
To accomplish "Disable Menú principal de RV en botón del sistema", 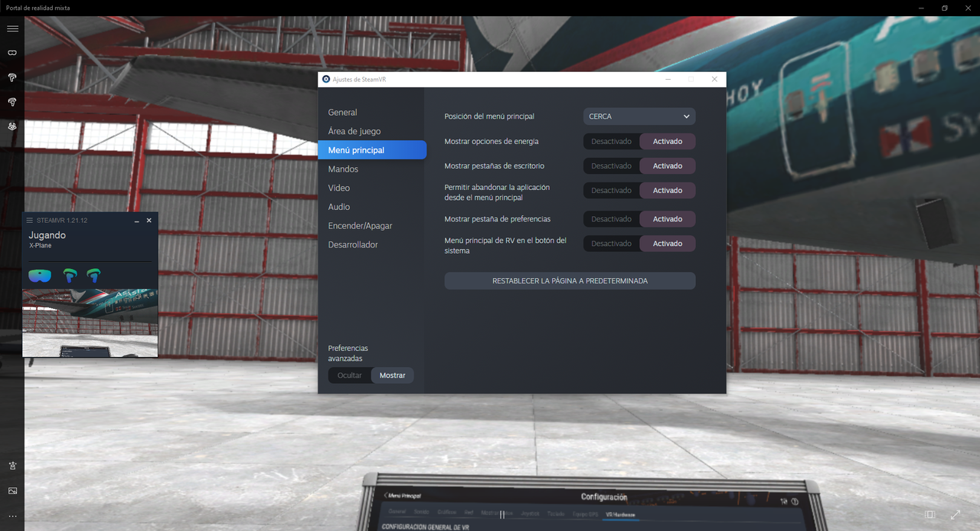I will coord(611,243).
